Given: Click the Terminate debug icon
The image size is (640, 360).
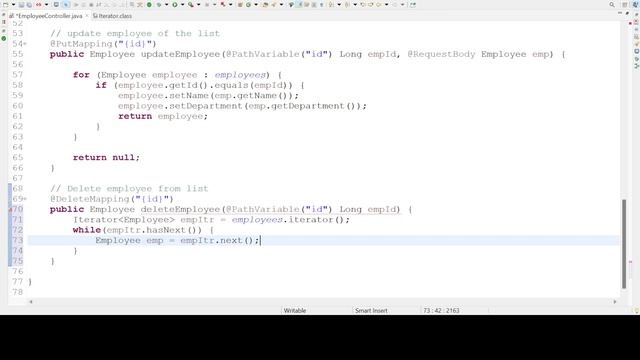Looking at the screenshot, I should click(x=91, y=4).
